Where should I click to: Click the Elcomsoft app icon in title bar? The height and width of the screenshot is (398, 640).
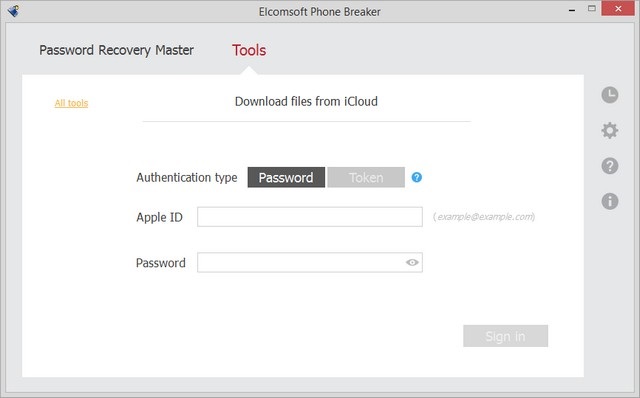pyautogui.click(x=13, y=11)
